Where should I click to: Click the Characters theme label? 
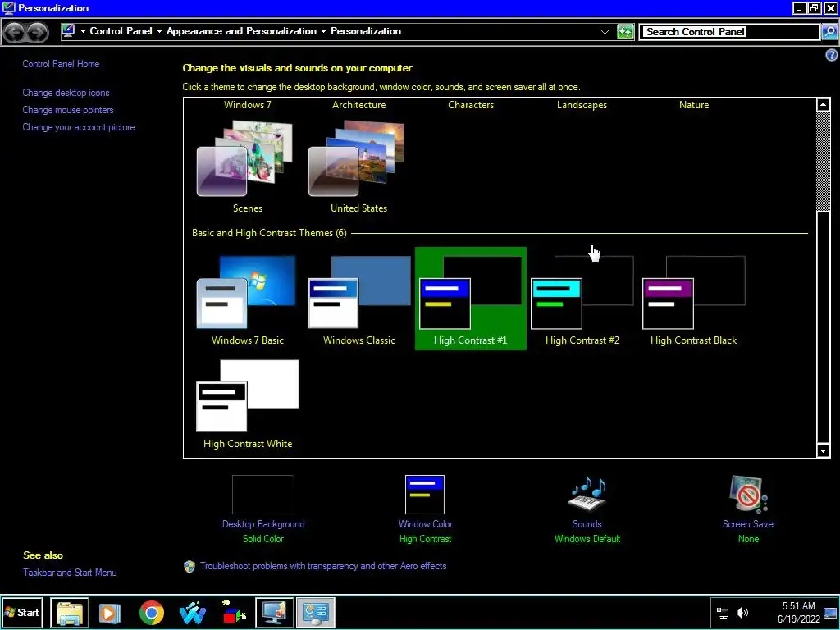coord(471,105)
